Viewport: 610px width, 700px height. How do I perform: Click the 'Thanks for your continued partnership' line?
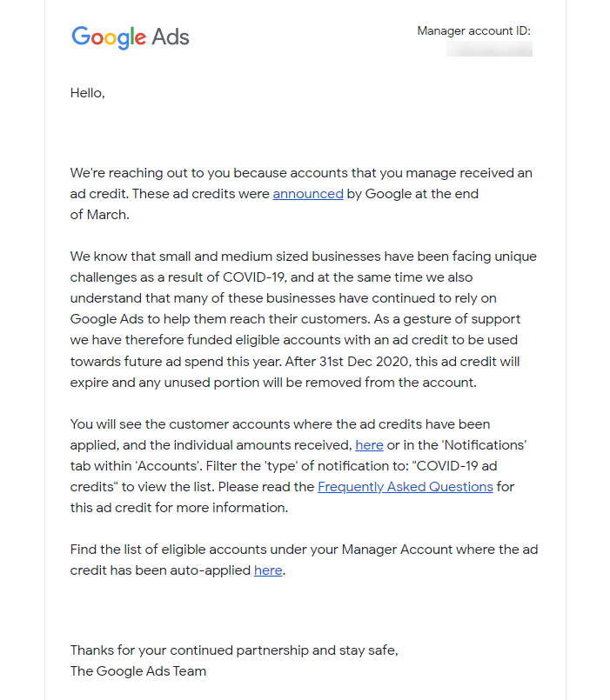tap(234, 650)
